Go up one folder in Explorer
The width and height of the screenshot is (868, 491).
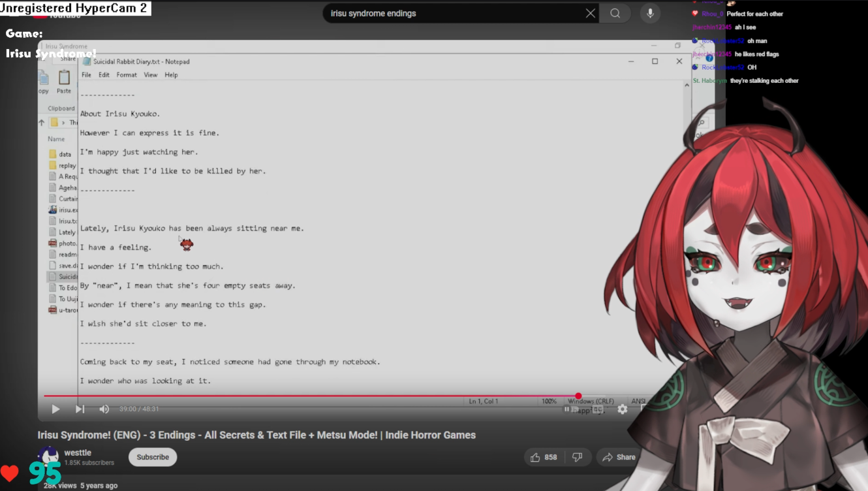click(x=42, y=122)
